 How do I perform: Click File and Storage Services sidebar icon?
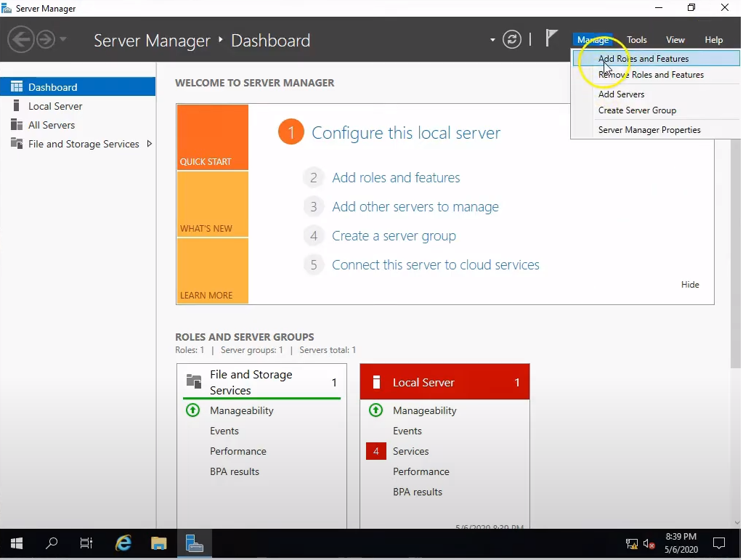[17, 143]
